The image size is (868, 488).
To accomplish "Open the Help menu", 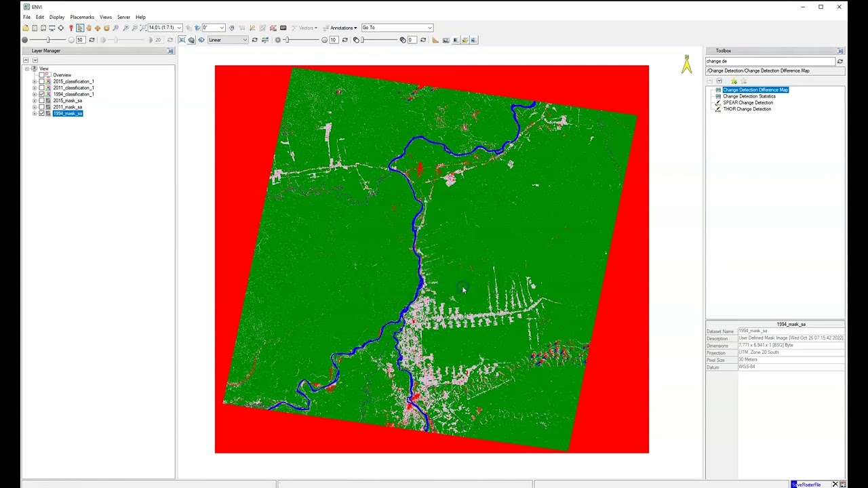I will 140,17.
